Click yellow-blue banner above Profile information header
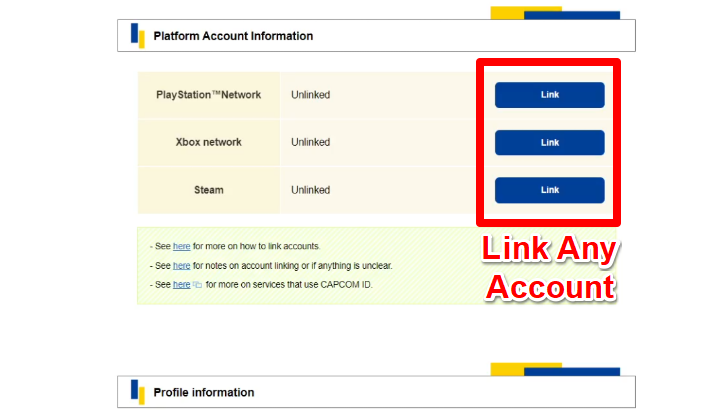Image resolution: width=728 pixels, height=410 pixels. pyautogui.click(x=555, y=370)
